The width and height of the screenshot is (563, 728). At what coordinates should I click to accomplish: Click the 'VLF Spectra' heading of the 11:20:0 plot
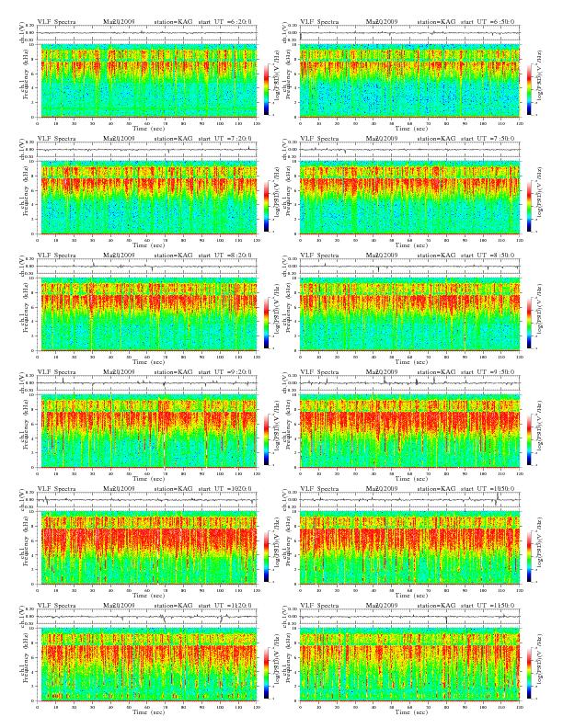[57, 606]
